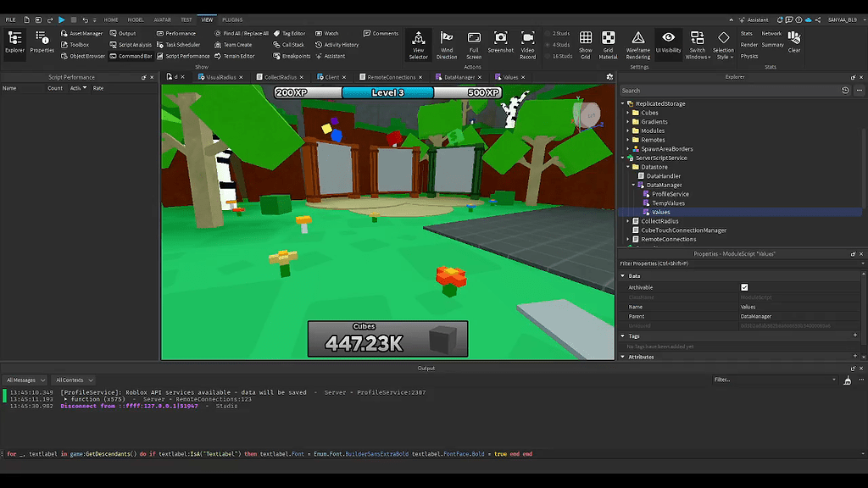This screenshot has width=868, height=488.
Task: Toggle Show Grid in the viewport
Action: [x=586, y=41]
